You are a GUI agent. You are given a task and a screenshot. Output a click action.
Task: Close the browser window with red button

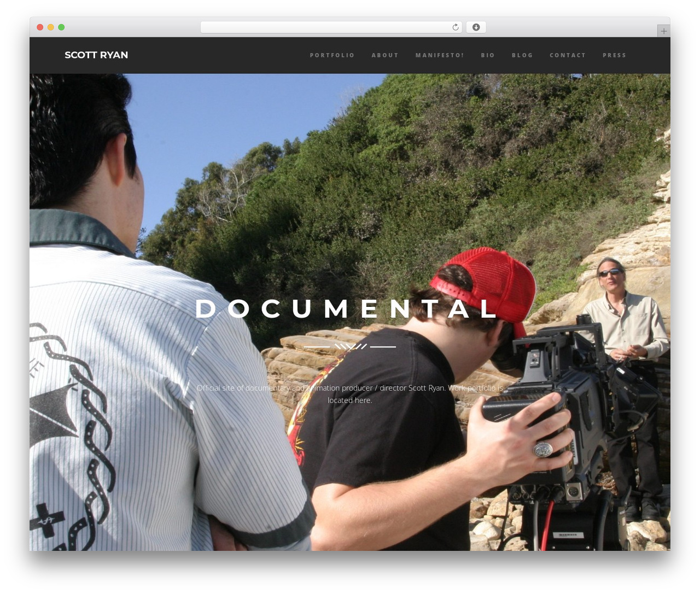click(x=40, y=27)
